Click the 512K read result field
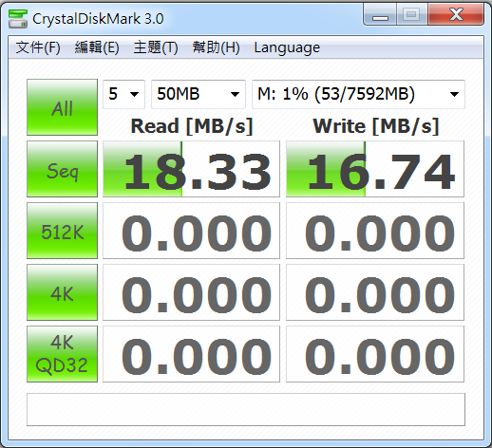 click(x=191, y=231)
